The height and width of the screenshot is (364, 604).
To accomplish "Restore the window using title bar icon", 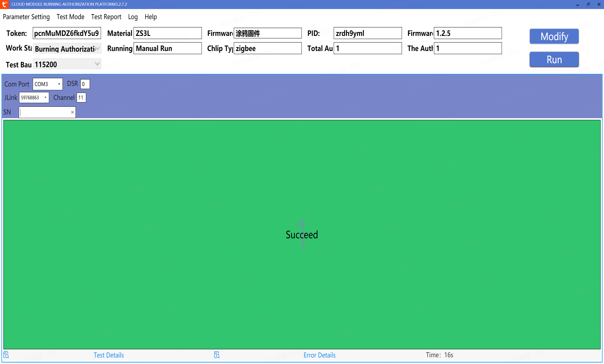I will click(588, 4).
